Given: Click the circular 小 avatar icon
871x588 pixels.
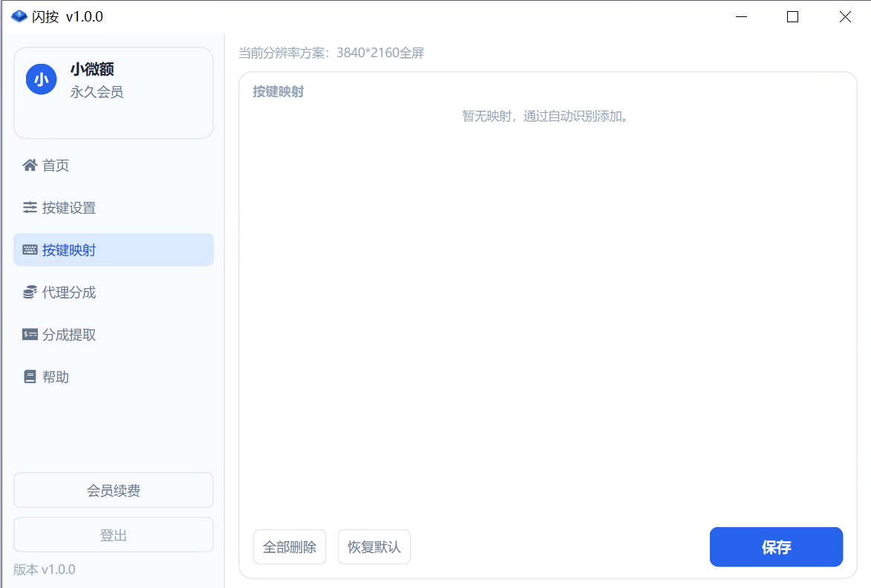Looking at the screenshot, I should pos(41,78).
